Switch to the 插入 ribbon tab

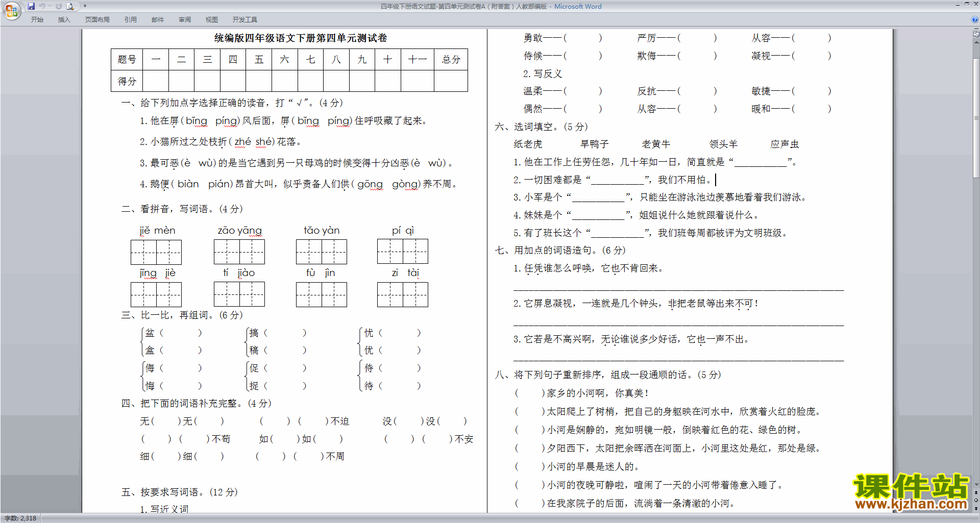coord(64,20)
